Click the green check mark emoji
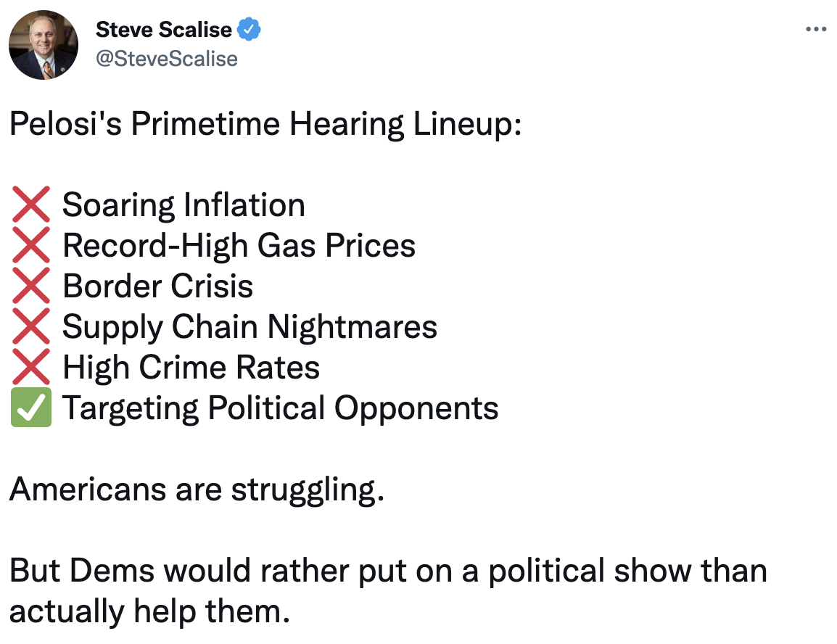This screenshot has width=837, height=644. click(31, 408)
